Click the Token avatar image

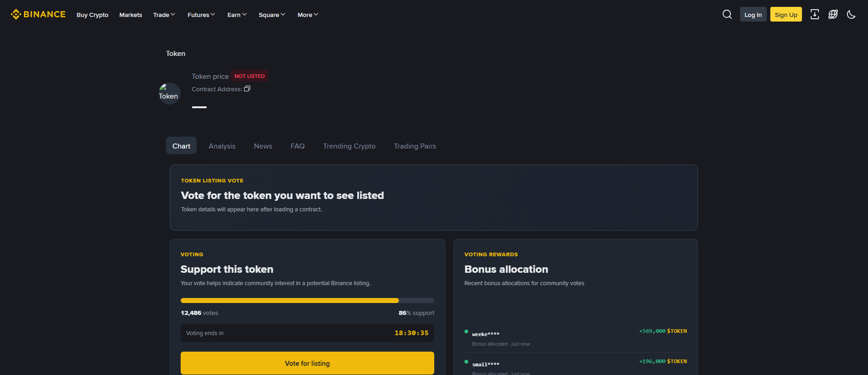tap(169, 94)
